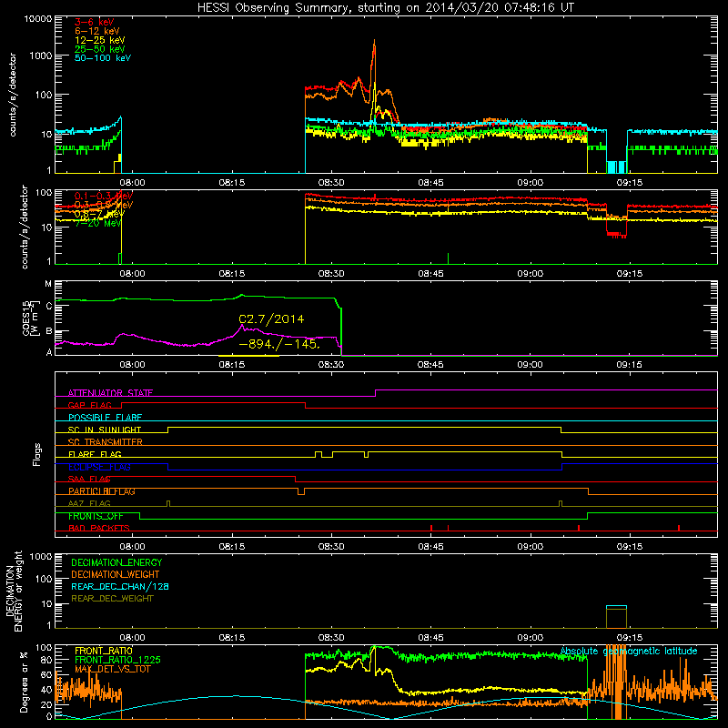Image resolution: width=728 pixels, height=728 pixels.
Task: Click the Absolute geomagnetic latitude label
Action: pyautogui.click(x=629, y=651)
